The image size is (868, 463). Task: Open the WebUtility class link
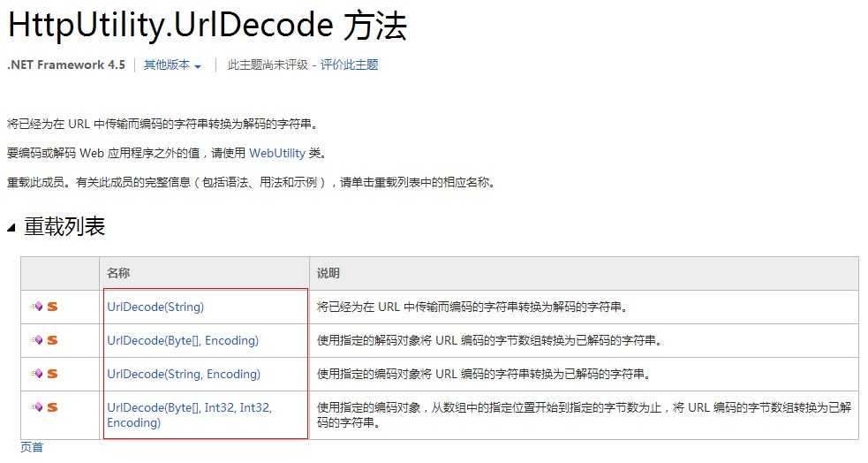pyautogui.click(x=277, y=153)
